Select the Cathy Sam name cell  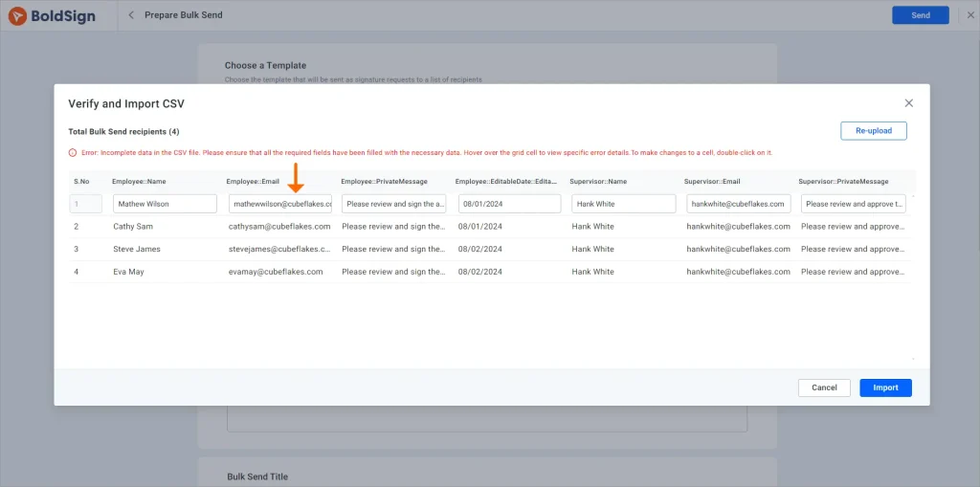click(x=133, y=227)
